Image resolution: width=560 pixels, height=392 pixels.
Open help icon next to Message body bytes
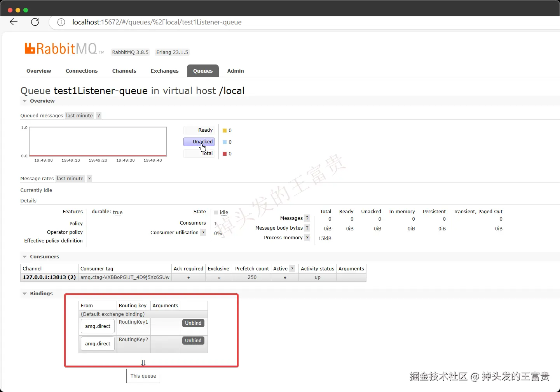[x=307, y=228]
